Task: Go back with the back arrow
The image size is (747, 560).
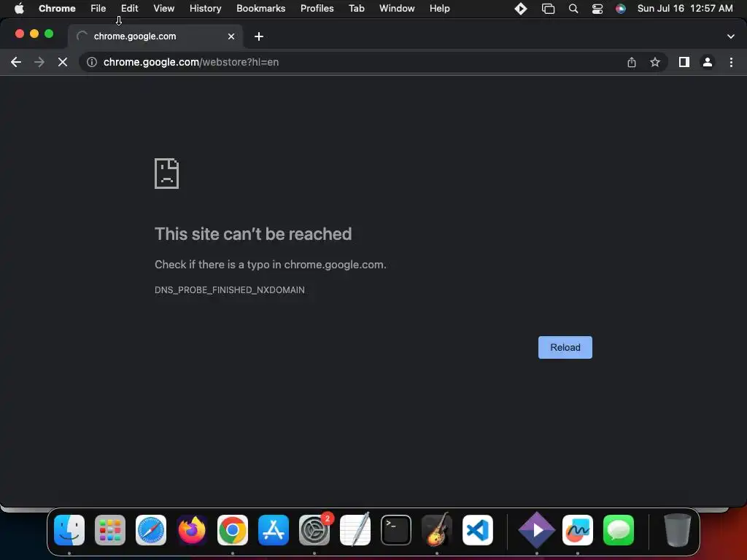Action: [x=16, y=62]
